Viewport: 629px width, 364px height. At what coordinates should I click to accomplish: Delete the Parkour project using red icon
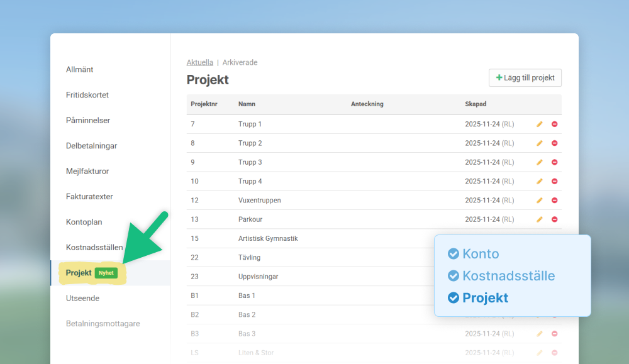[554, 219]
